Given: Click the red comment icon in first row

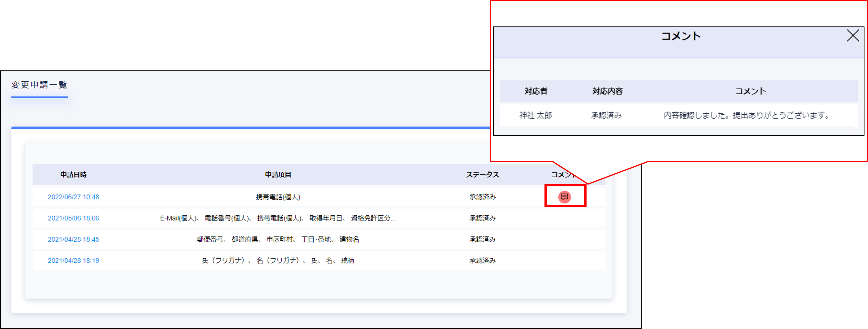Looking at the screenshot, I should [564, 197].
